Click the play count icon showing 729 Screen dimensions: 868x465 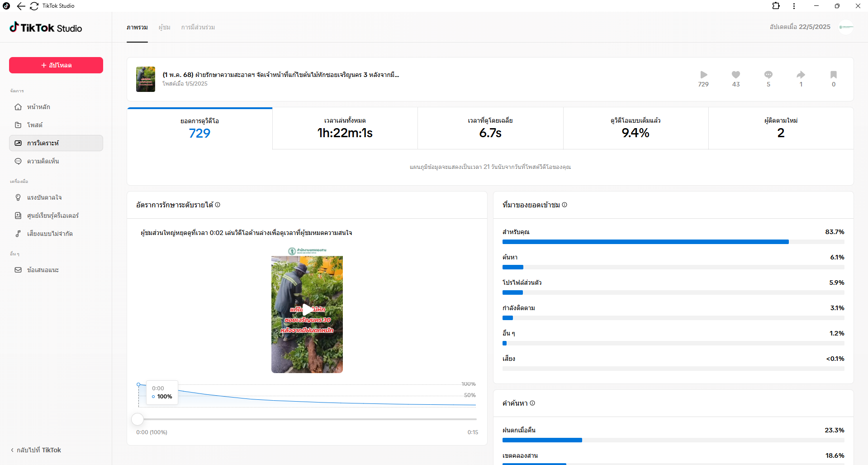[703, 75]
